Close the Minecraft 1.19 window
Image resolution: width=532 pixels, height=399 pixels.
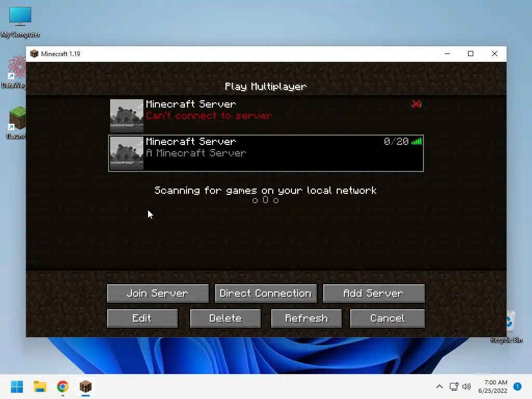[495, 54]
